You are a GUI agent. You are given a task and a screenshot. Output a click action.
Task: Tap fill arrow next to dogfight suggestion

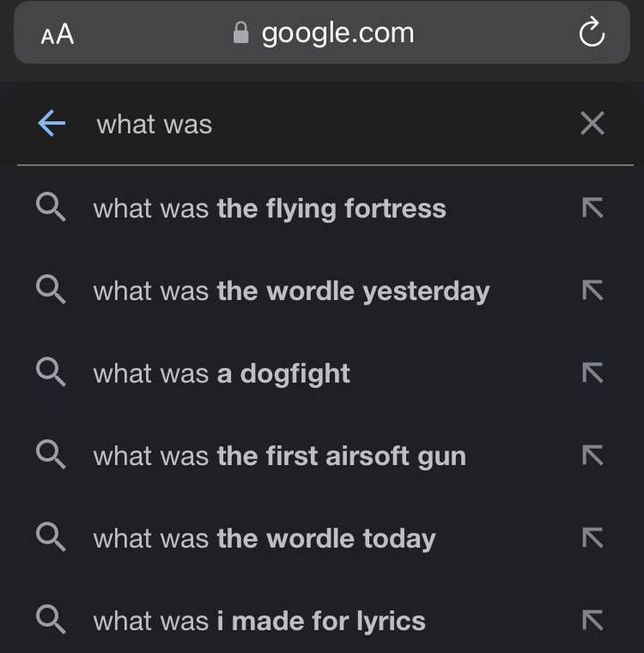point(592,373)
